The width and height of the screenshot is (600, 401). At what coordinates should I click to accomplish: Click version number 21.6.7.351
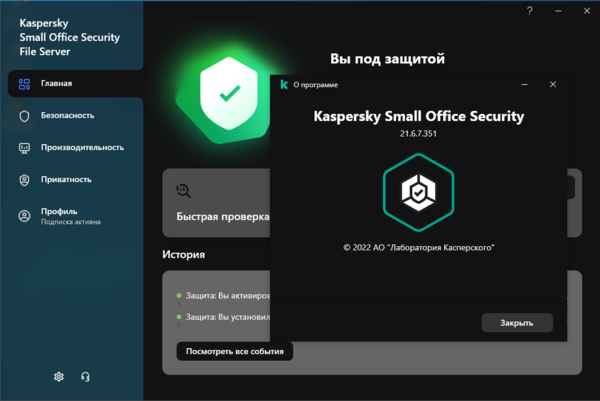click(418, 134)
